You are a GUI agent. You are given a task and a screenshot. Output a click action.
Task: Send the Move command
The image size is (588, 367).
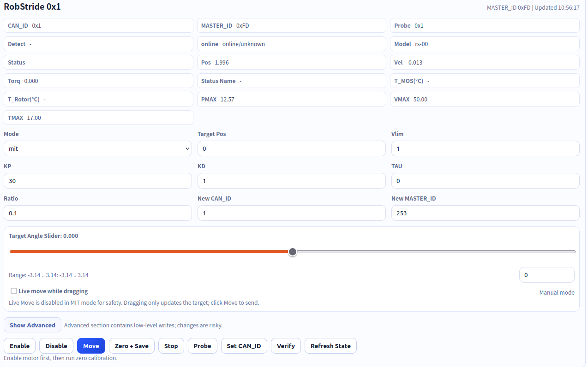point(91,346)
